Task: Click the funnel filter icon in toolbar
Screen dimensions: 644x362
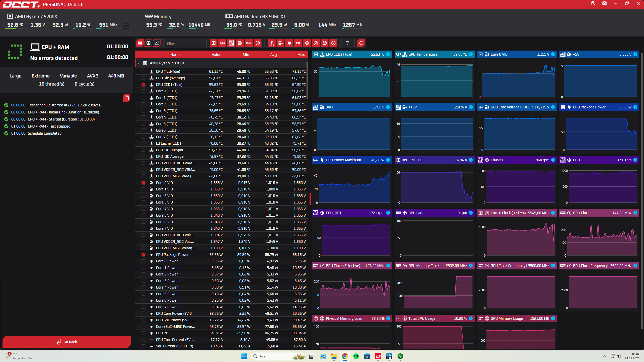Action: (347, 43)
